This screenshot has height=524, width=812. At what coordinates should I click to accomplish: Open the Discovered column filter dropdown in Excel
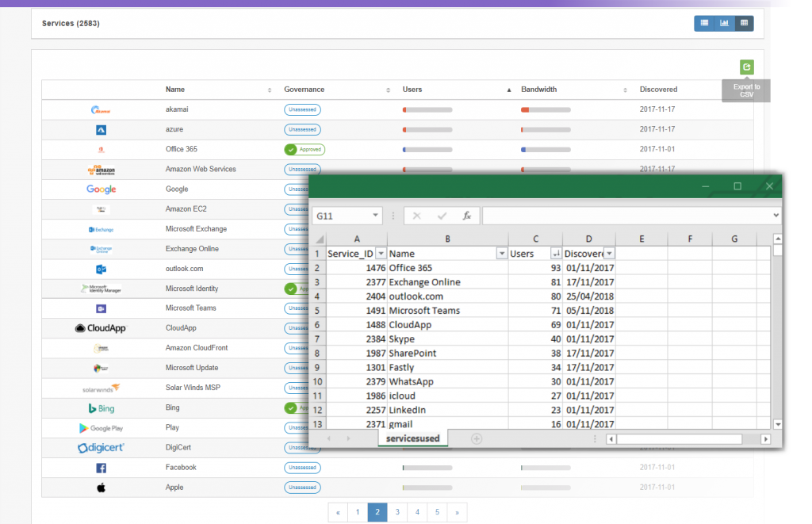click(x=610, y=253)
